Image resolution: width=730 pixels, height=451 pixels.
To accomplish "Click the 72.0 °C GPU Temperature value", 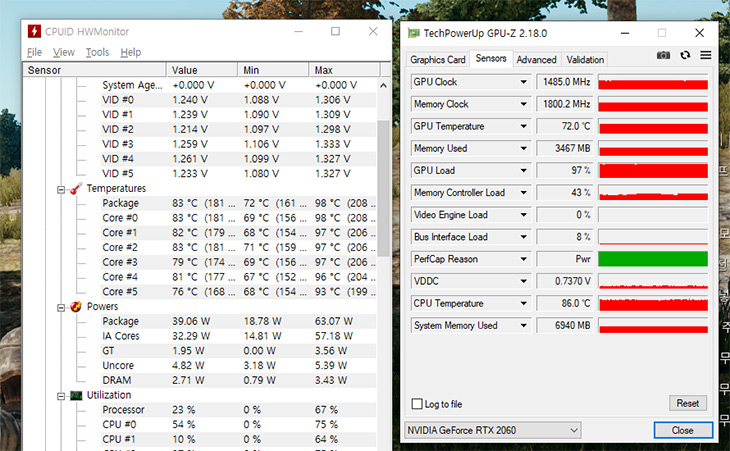I will click(x=565, y=126).
